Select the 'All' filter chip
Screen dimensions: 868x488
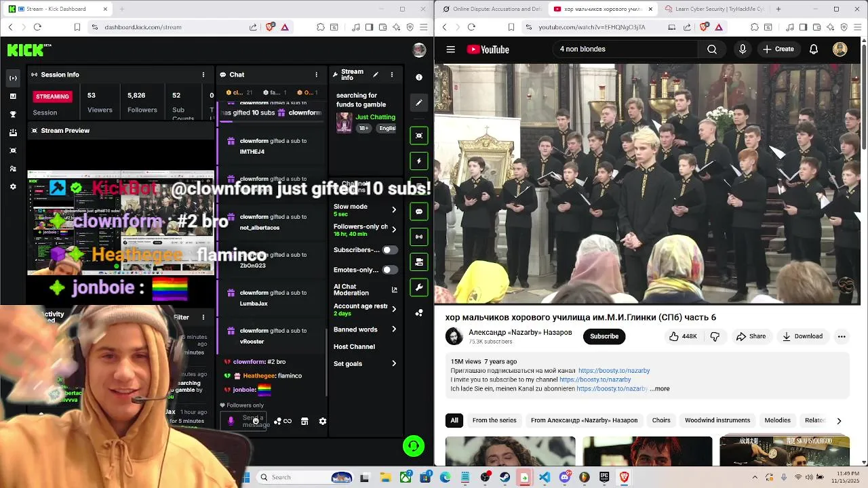point(454,420)
